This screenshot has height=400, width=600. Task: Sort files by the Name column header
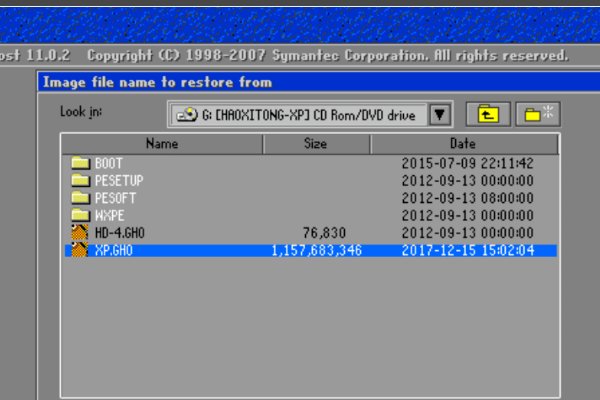click(x=162, y=144)
